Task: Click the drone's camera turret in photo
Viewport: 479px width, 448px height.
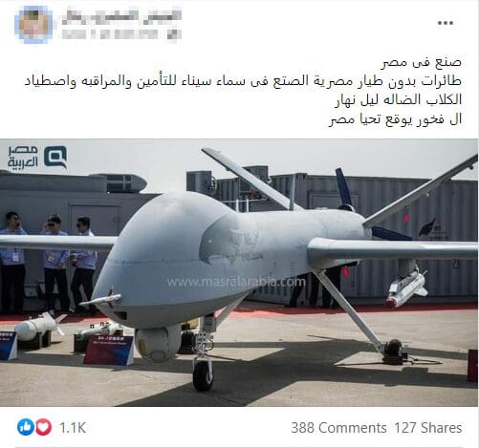Action: [155, 345]
